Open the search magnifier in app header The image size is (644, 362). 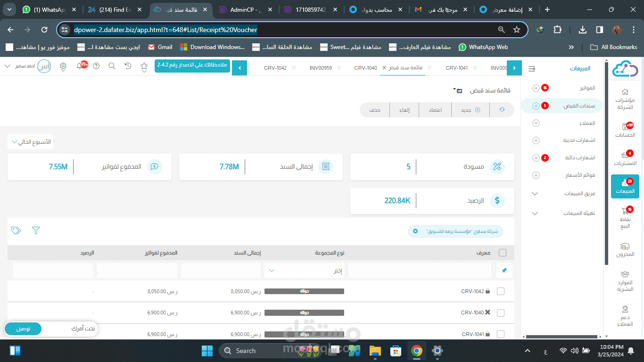[x=112, y=66]
